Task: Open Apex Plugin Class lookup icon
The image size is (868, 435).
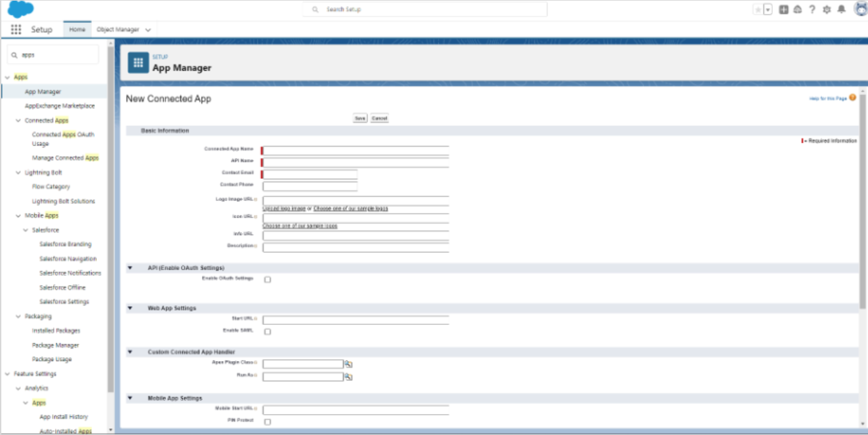Action: [x=349, y=364]
